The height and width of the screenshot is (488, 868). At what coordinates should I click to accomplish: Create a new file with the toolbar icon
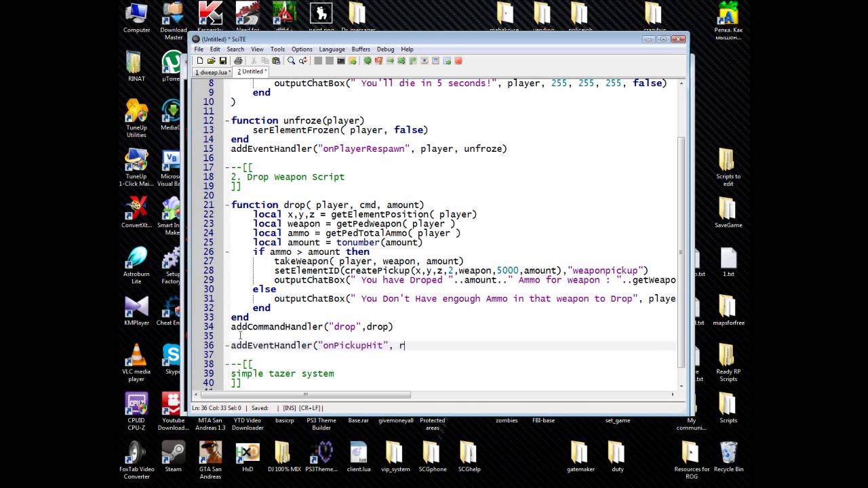click(x=200, y=60)
